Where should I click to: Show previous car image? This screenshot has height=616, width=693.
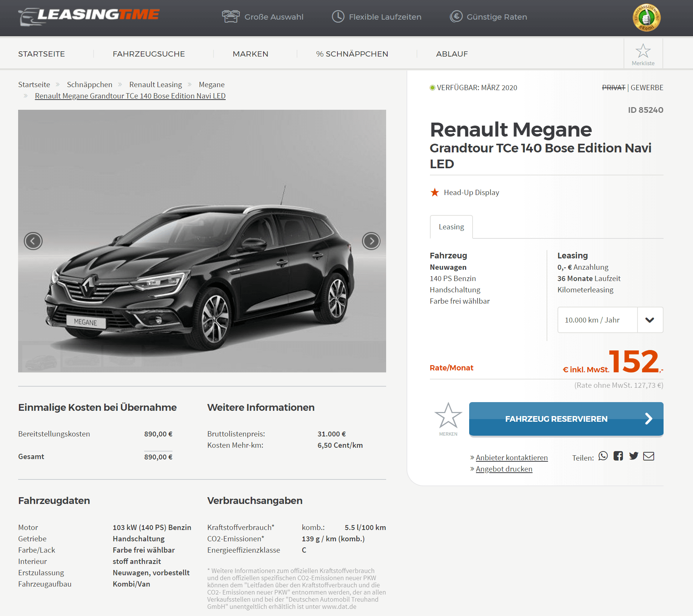33,241
